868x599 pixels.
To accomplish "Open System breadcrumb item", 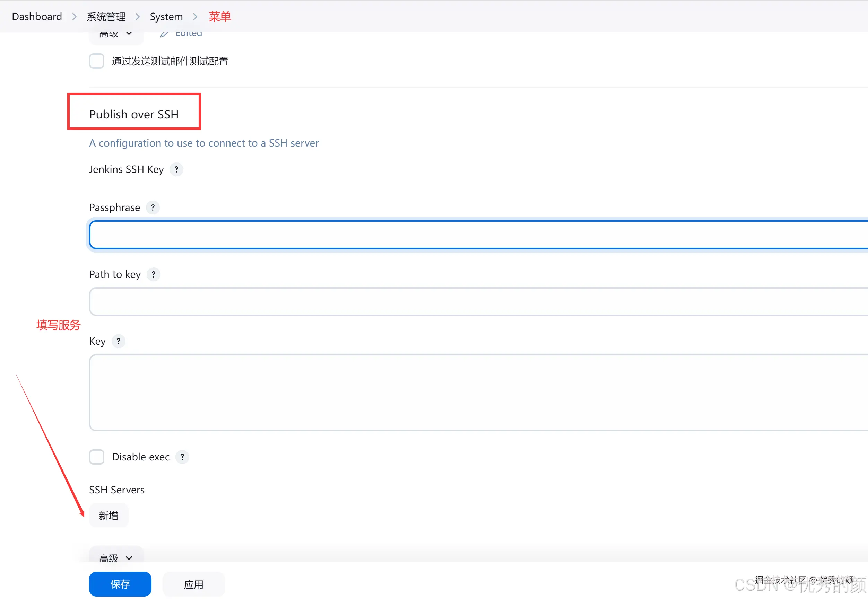I will [166, 17].
